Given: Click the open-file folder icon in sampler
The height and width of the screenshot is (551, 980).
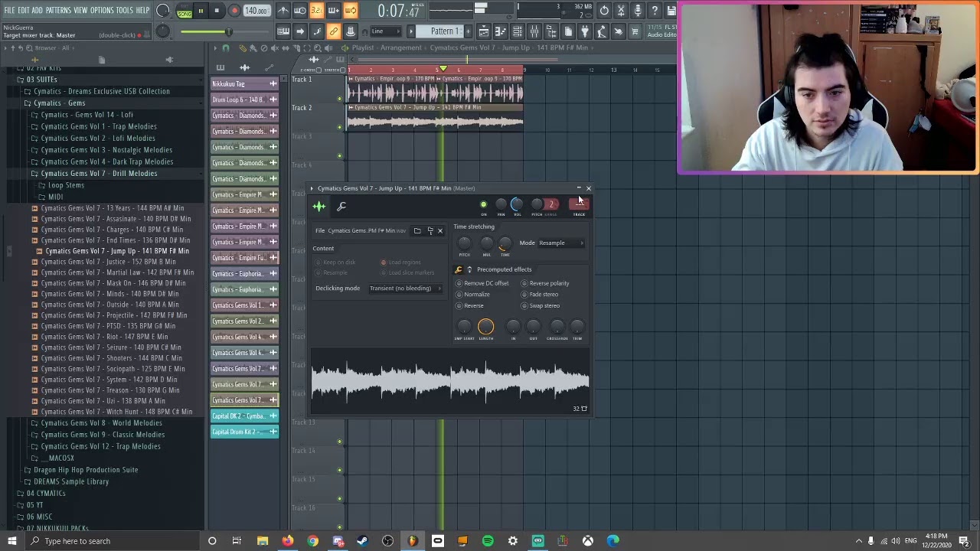Looking at the screenshot, I should pos(417,231).
